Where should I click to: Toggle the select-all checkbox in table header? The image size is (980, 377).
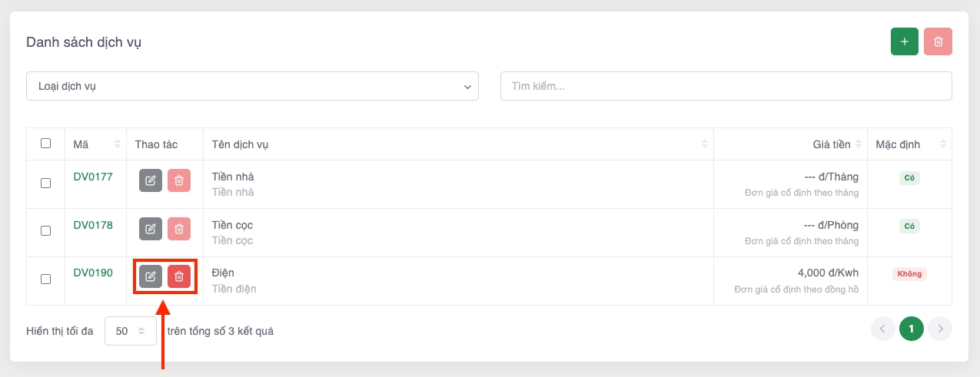coord(45,144)
